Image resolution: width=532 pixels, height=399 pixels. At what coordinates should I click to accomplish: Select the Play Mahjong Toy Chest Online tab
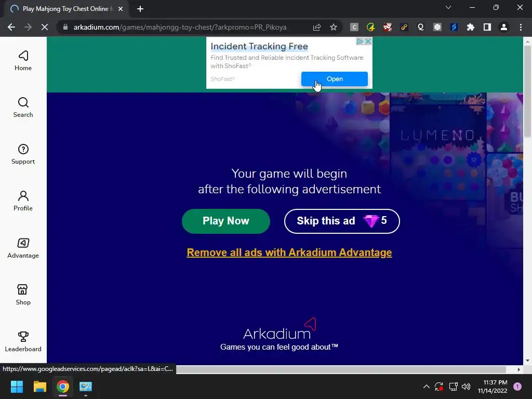pos(66,9)
